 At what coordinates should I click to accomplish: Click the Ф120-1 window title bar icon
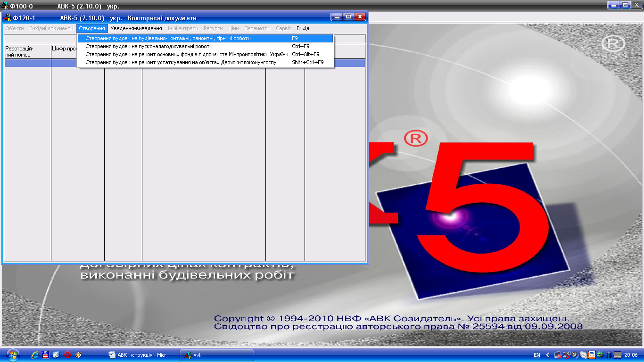[x=7, y=18]
